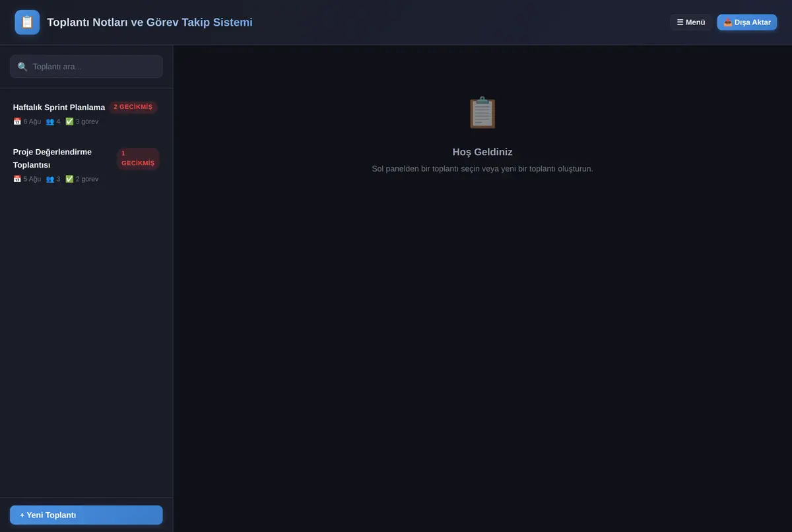Screen dimensions: 792x532
Task: Click the 2 GECİKMİŞ overdue badge
Action: pyautogui.click(x=133, y=107)
